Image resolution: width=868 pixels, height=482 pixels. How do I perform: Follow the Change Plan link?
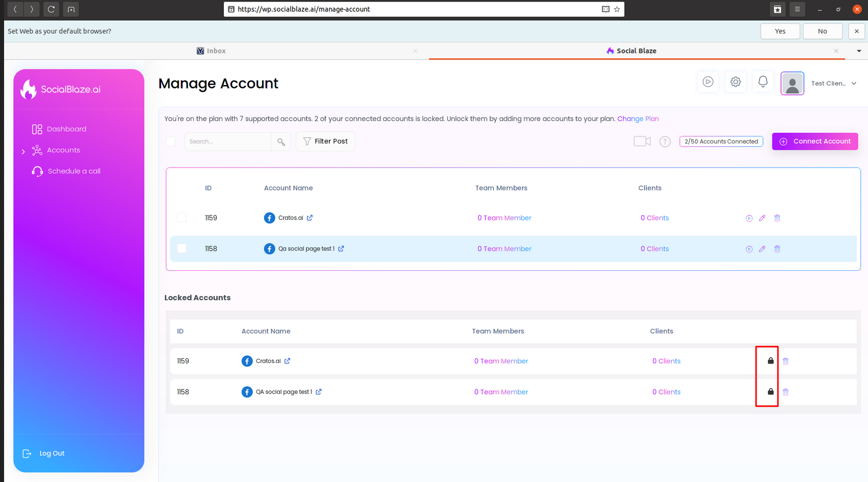tap(638, 119)
